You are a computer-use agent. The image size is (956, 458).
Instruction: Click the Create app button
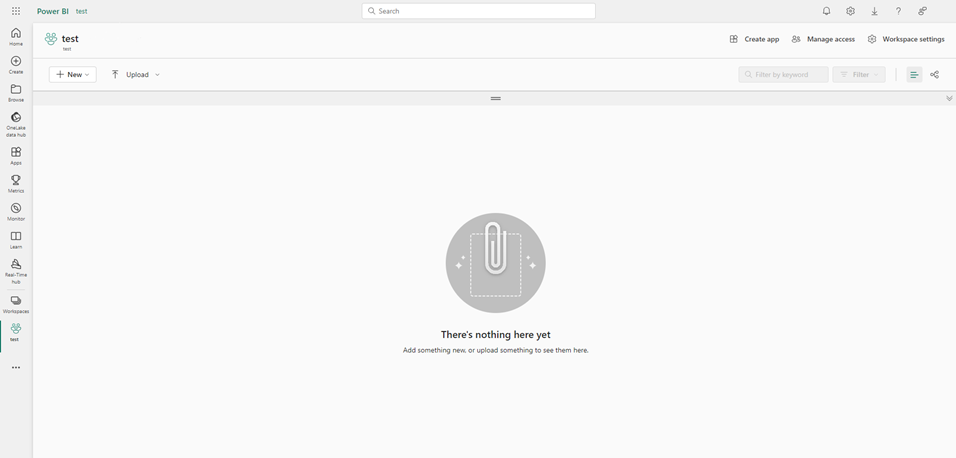click(x=754, y=39)
